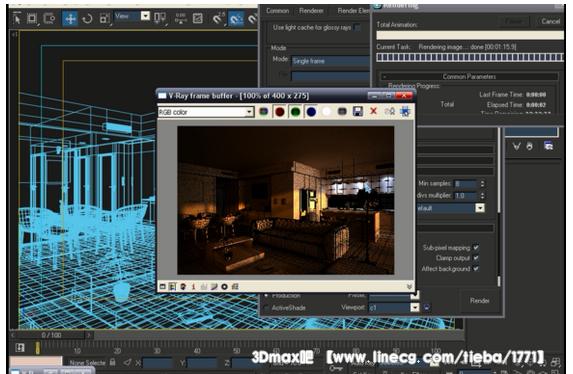Screen dimensions: 573x374
Task: Open pixel information dialog icon
Action: tap(193, 287)
